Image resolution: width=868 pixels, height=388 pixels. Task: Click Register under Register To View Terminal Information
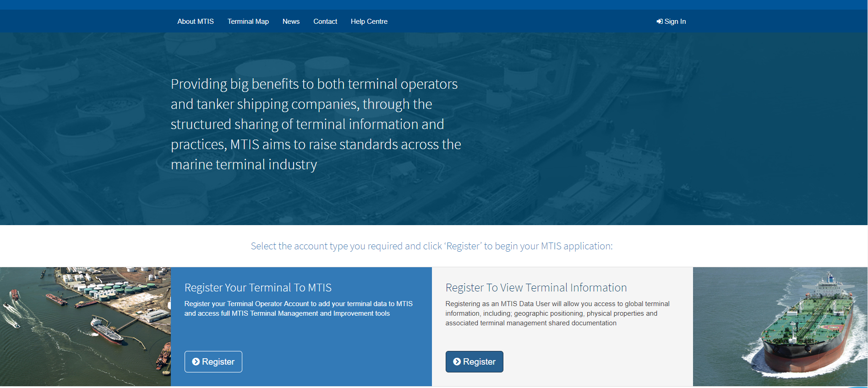pos(475,361)
